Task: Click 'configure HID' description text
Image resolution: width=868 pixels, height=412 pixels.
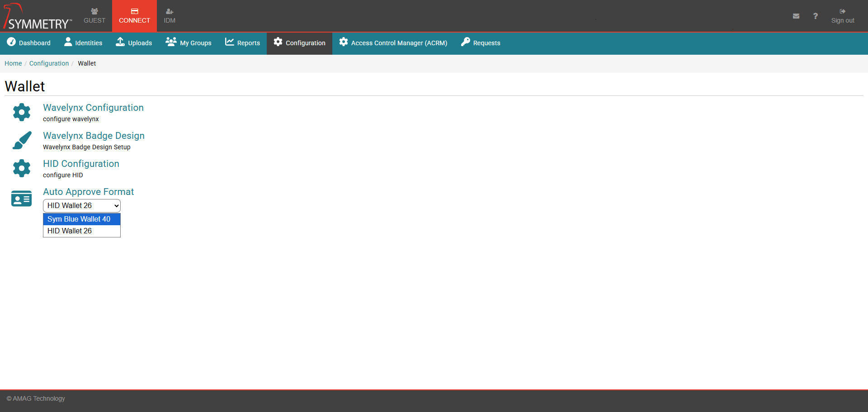Action: pyautogui.click(x=63, y=175)
